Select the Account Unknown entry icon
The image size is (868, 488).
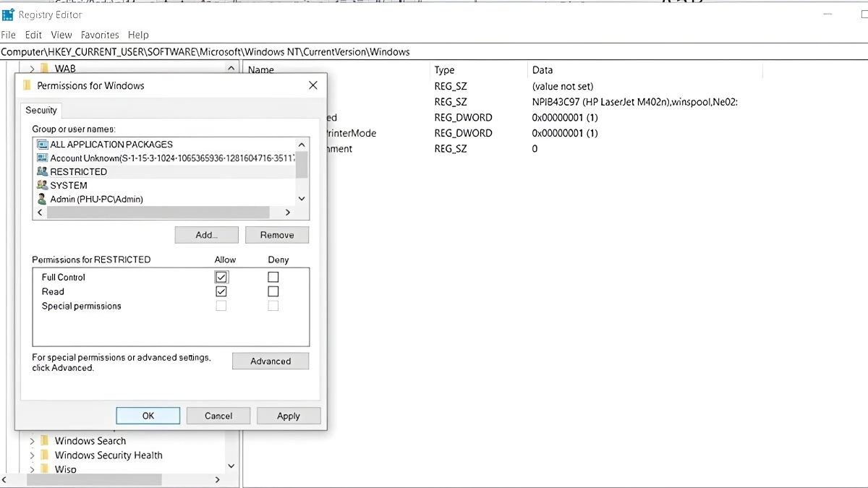pyautogui.click(x=42, y=158)
